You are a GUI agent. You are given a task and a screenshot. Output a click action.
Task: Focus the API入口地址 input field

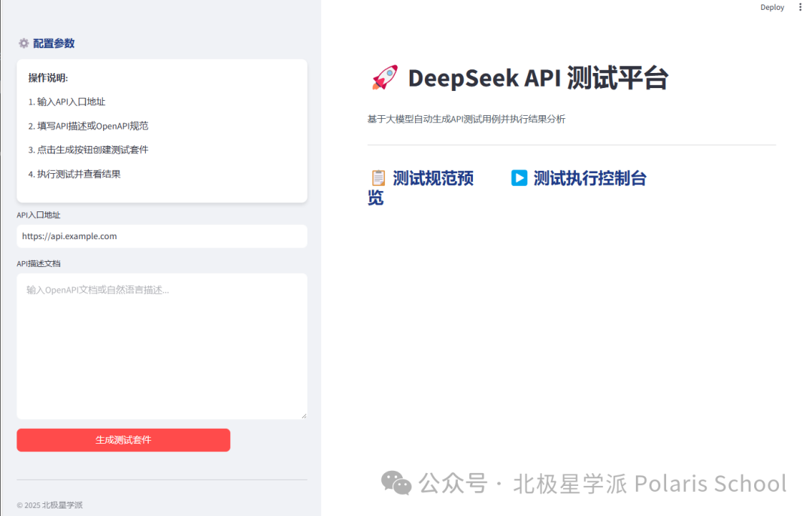(162, 236)
